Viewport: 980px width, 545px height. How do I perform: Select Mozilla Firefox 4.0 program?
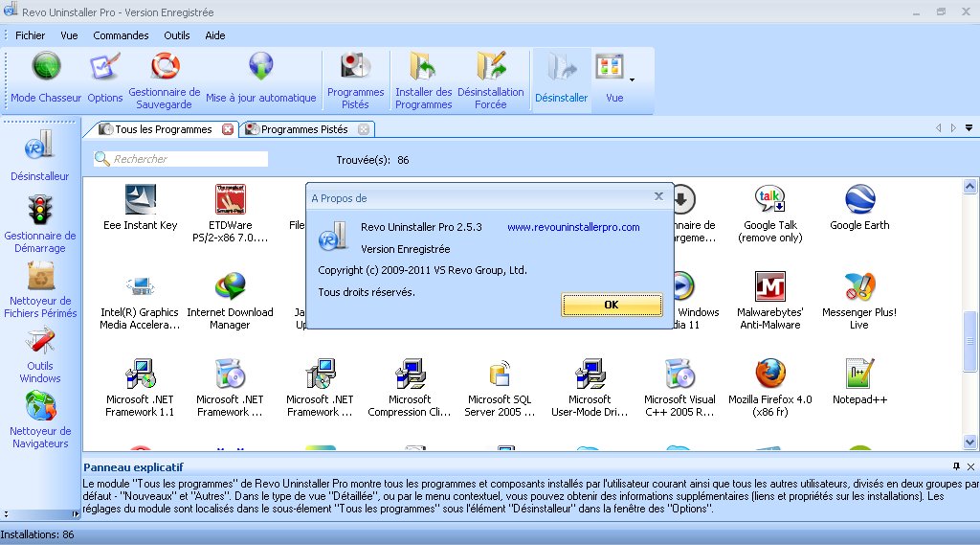pyautogui.click(x=770, y=388)
